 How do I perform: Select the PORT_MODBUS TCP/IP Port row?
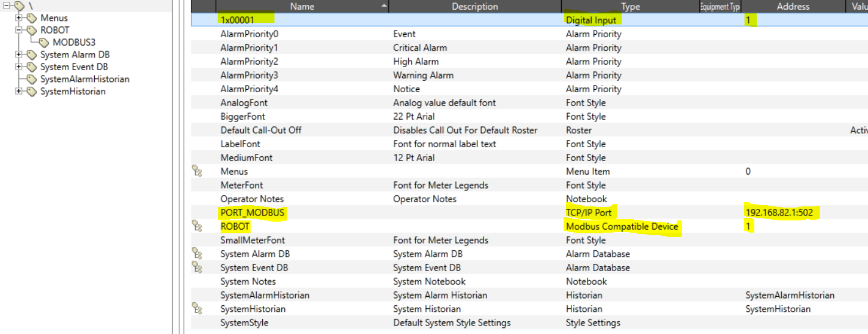(x=253, y=212)
